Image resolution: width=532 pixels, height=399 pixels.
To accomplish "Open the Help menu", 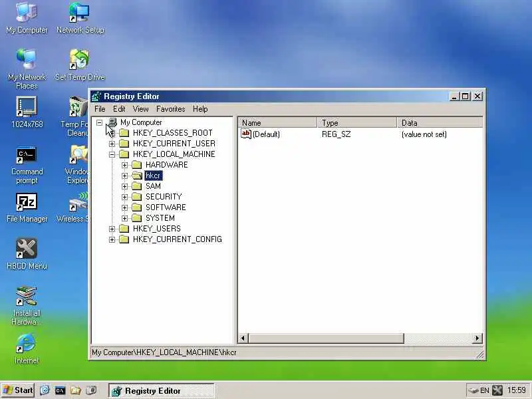I will [200, 109].
